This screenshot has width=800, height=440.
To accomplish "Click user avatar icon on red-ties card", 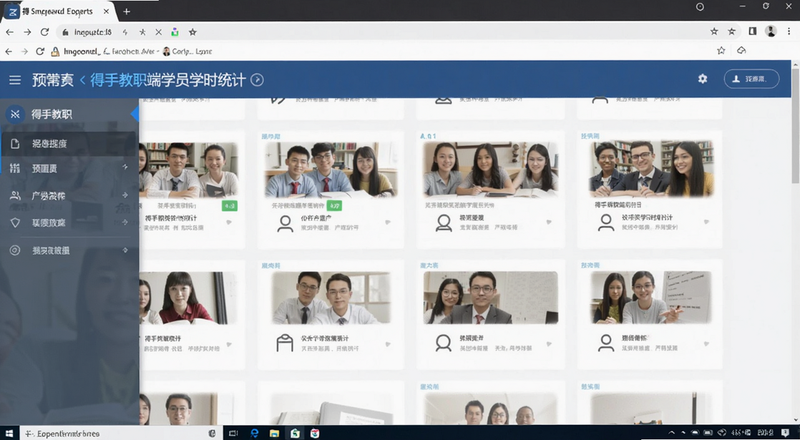I will coord(285,223).
